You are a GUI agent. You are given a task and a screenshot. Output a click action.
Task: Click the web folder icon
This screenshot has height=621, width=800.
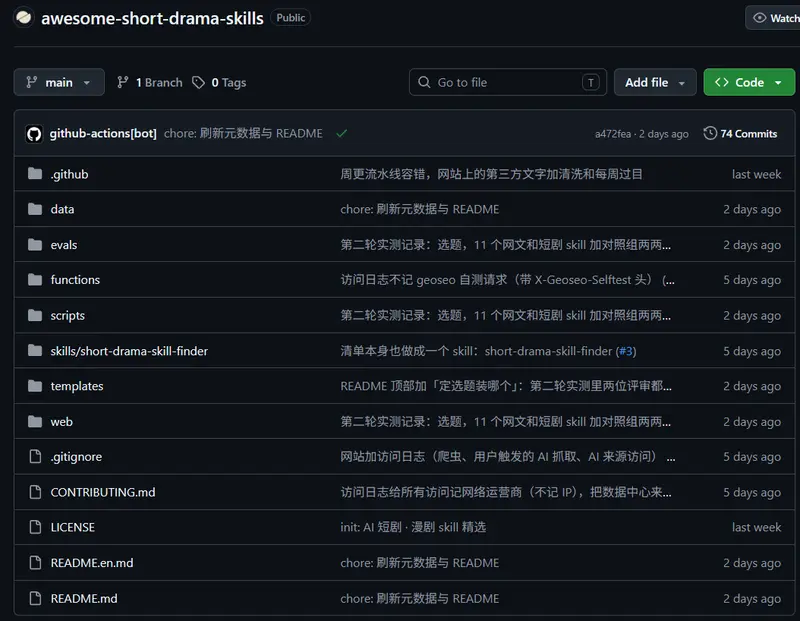coord(35,421)
